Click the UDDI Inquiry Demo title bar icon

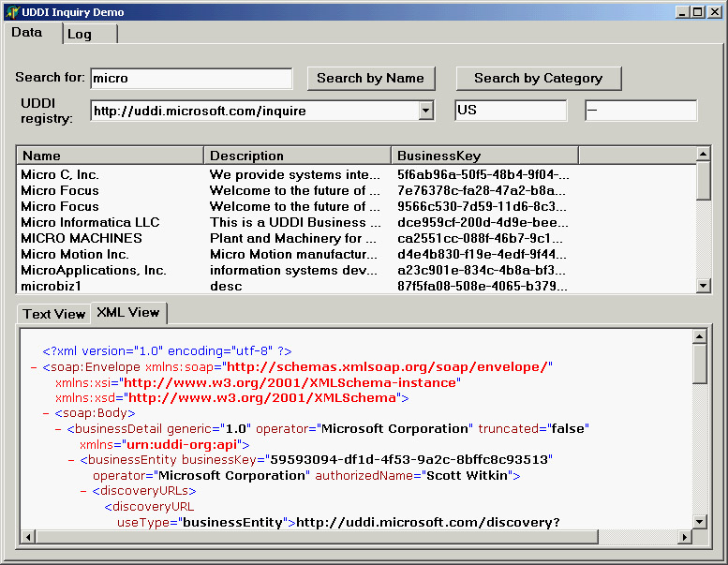point(12,12)
